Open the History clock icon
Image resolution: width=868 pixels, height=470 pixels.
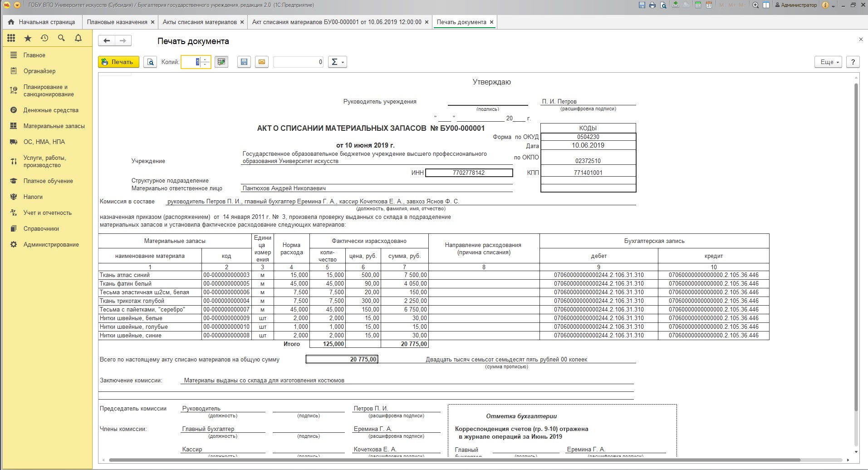coord(44,38)
